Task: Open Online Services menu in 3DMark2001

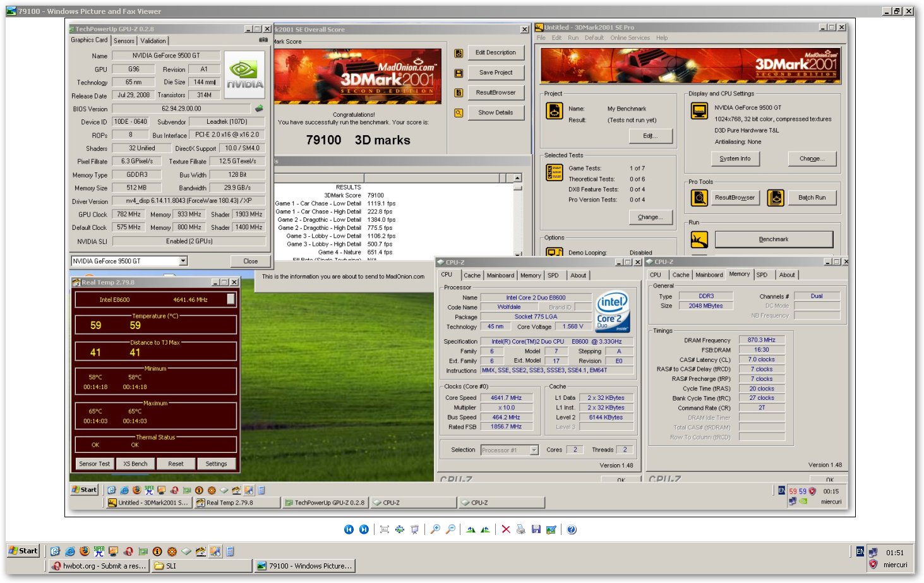Action: point(630,38)
